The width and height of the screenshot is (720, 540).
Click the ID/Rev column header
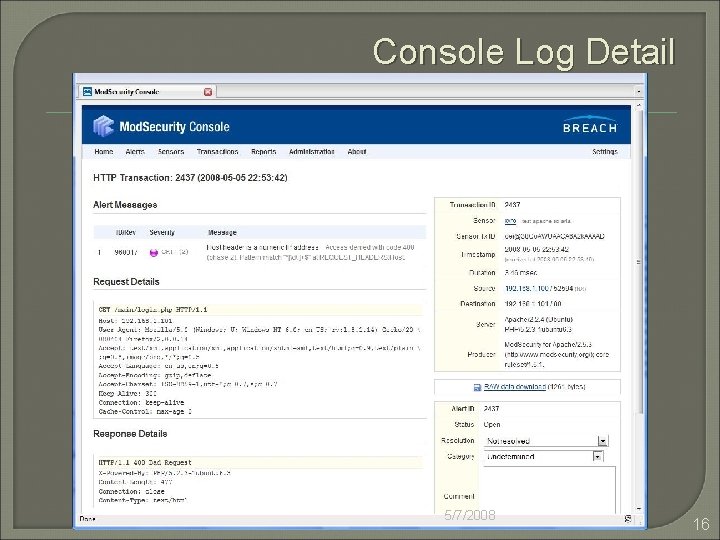point(125,232)
